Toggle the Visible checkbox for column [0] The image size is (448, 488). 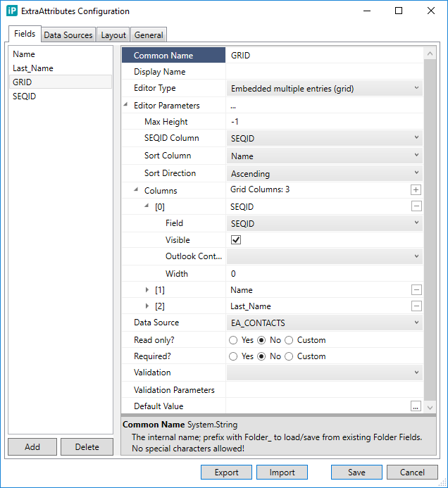(236, 240)
